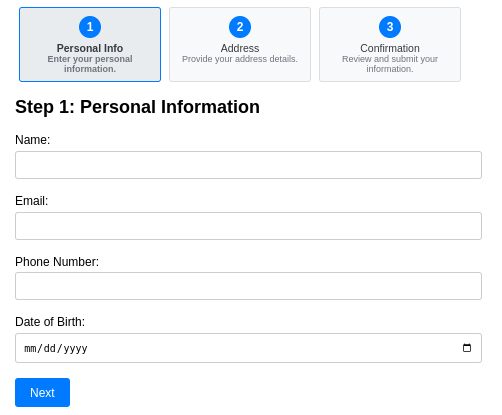Select the yyyy year segment
This screenshot has width=502, height=415.
[75, 348]
